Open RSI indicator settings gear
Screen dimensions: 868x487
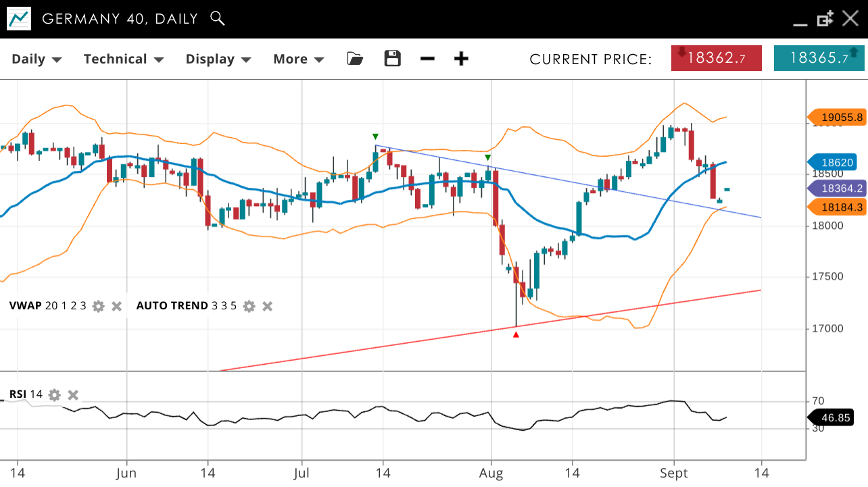(x=55, y=395)
